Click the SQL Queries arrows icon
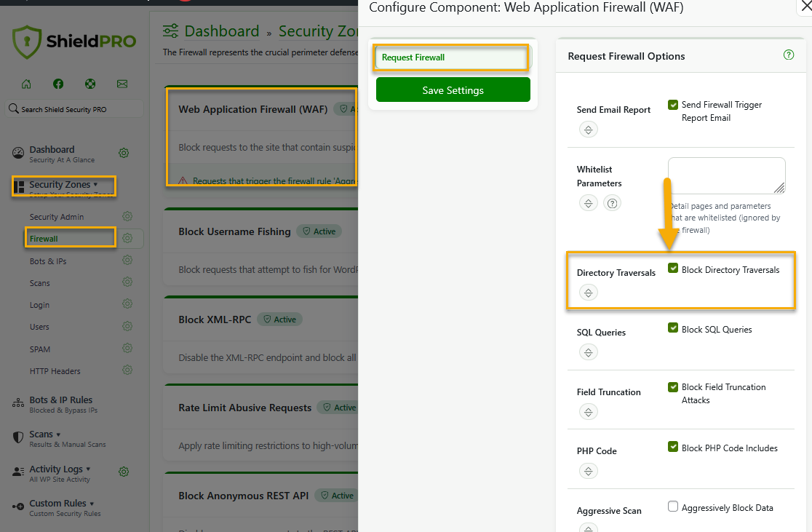This screenshot has height=532, width=812. (x=589, y=352)
